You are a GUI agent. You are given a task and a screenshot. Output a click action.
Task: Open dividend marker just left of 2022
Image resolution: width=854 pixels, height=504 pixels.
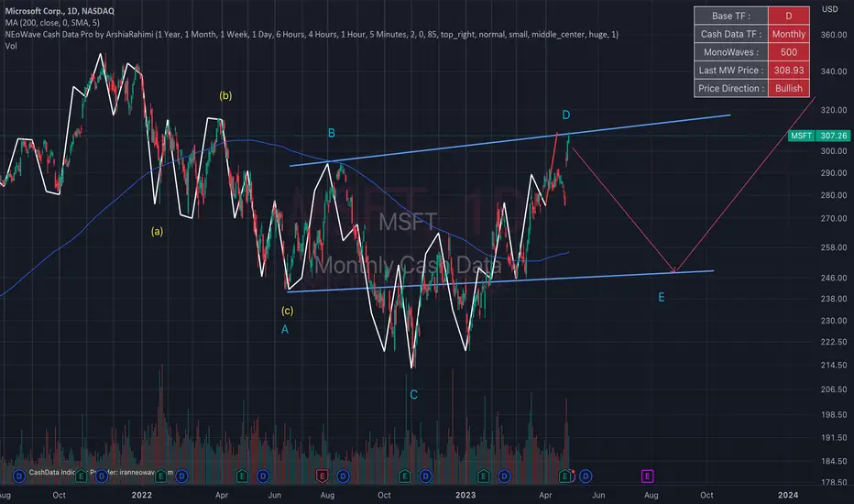(102, 477)
